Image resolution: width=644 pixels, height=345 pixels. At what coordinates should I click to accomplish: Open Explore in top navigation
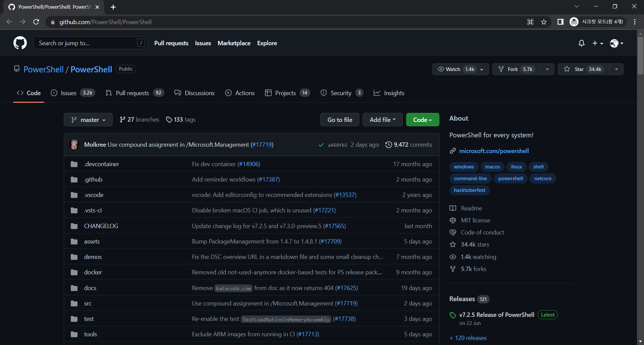coord(267,43)
